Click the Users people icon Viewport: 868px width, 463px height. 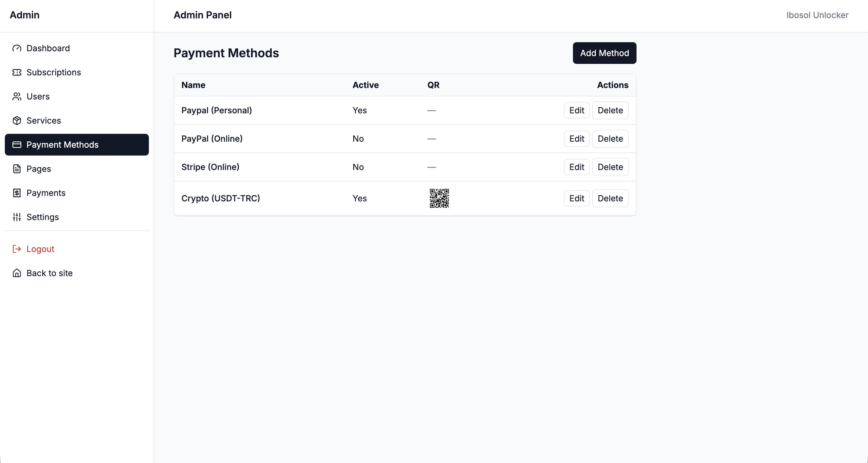pyautogui.click(x=17, y=96)
